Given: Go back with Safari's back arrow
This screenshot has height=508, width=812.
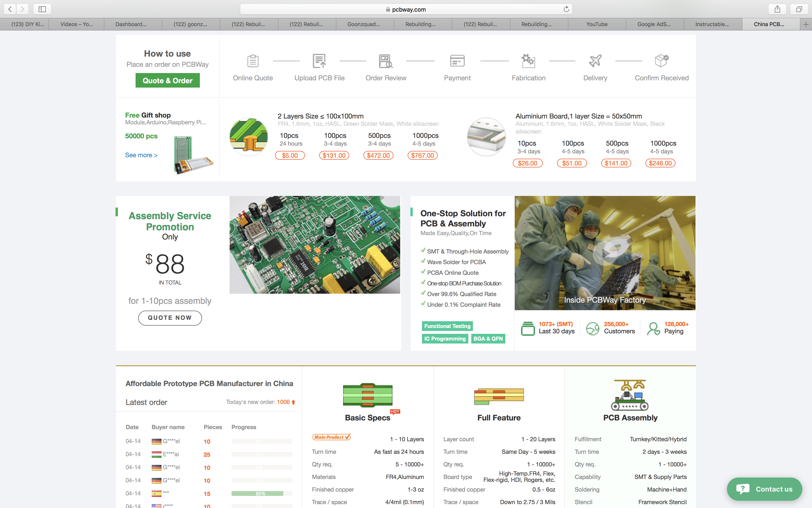Looking at the screenshot, I should coord(10,9).
